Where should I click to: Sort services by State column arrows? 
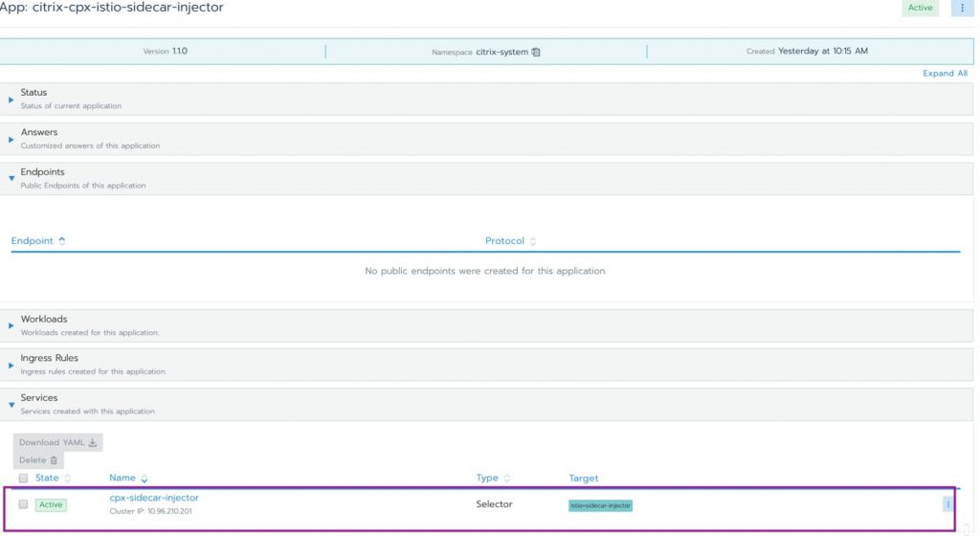(x=68, y=478)
